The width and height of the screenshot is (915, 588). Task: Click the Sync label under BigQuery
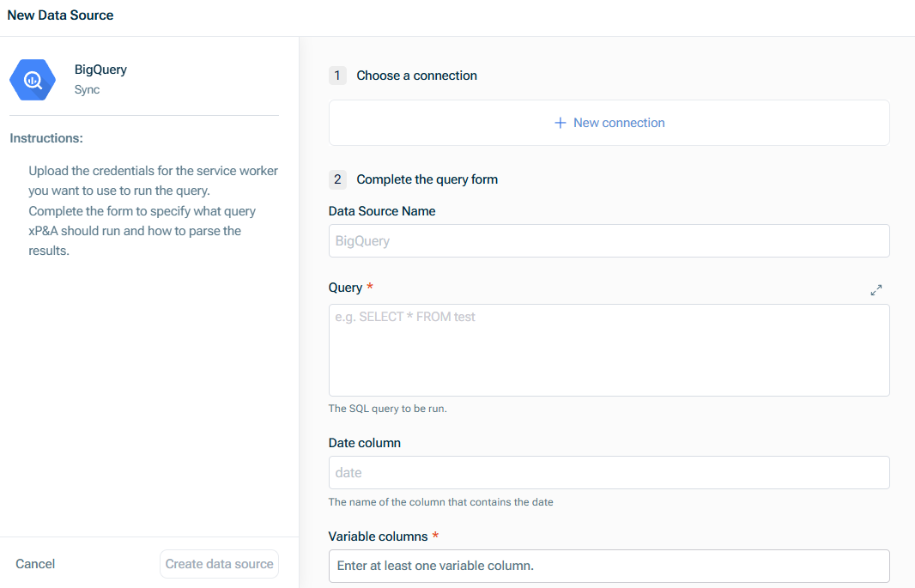[x=86, y=89]
